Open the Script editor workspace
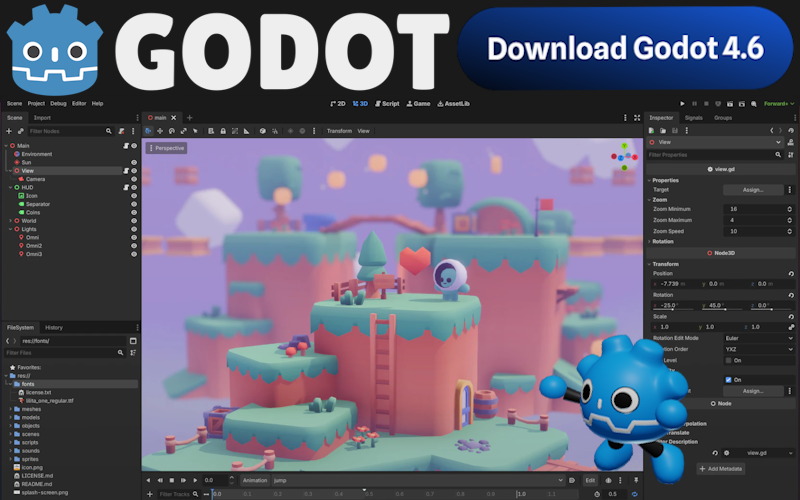 (x=386, y=103)
